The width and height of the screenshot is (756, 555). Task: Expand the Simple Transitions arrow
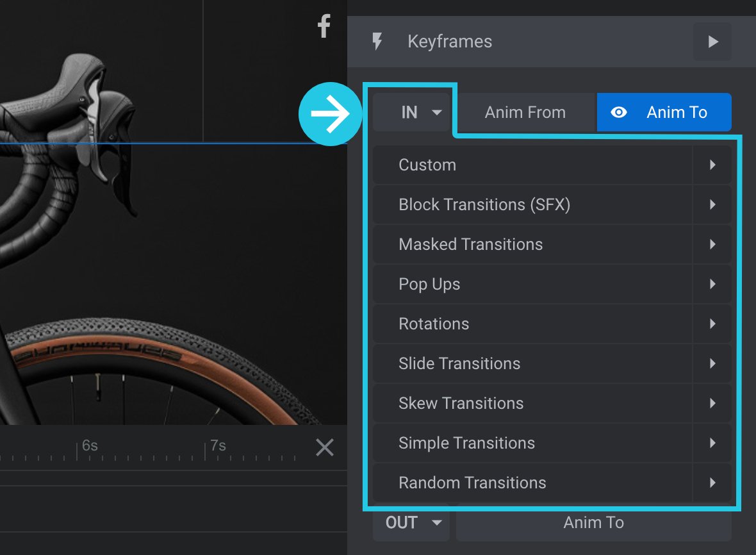tap(712, 443)
